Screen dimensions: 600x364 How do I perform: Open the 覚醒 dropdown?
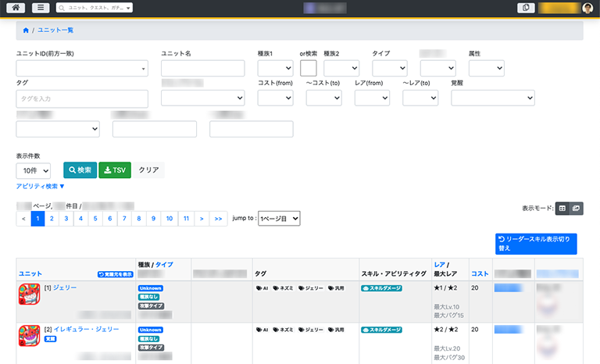point(493,98)
